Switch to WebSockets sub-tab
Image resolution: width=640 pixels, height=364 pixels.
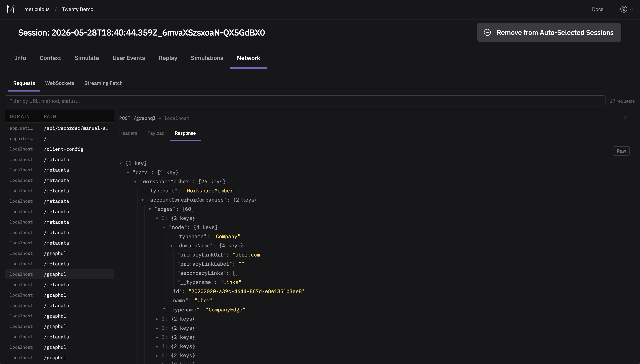(x=59, y=83)
